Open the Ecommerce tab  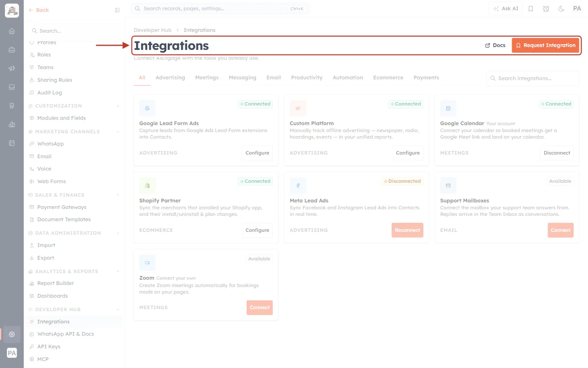[x=388, y=78]
